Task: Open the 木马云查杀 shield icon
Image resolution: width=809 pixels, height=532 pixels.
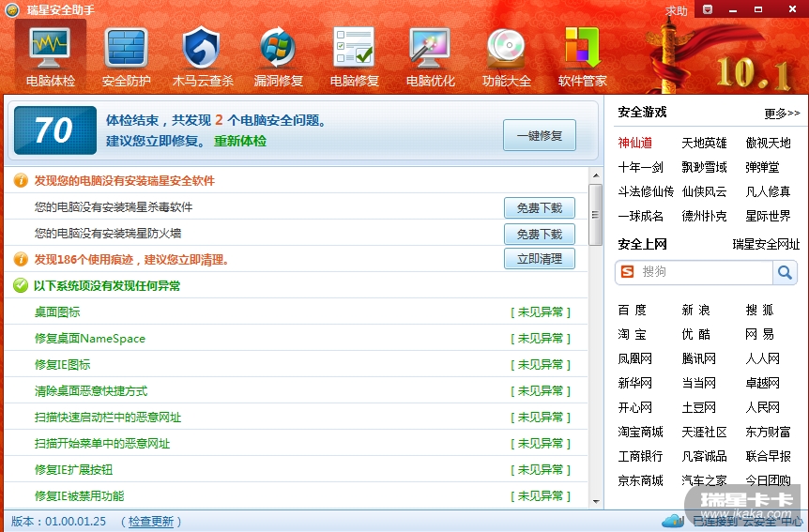Action: [x=203, y=55]
